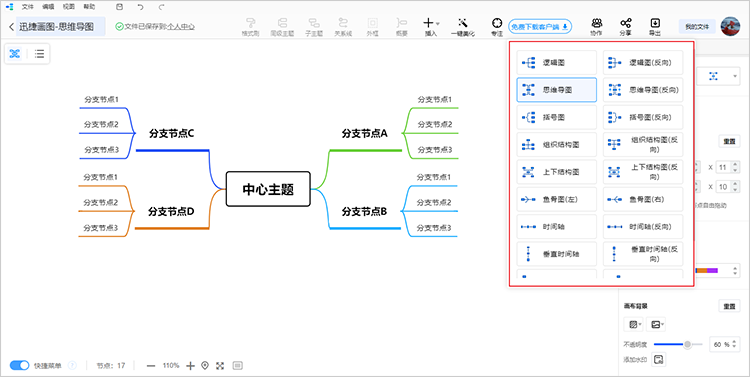Click 免费下载客户端 download button
The image size is (750, 377).
[x=540, y=27]
